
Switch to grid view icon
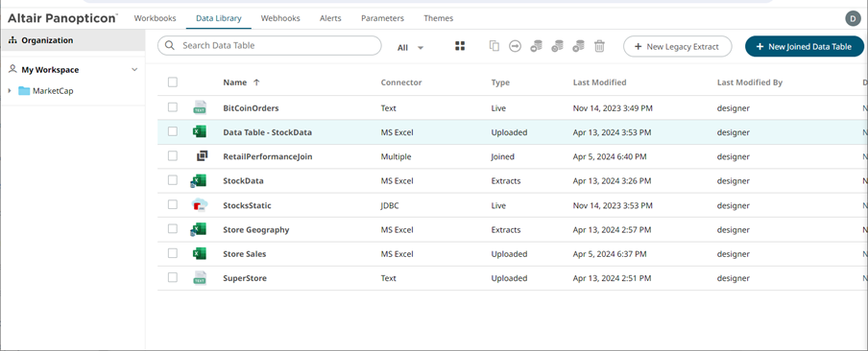[460, 46]
